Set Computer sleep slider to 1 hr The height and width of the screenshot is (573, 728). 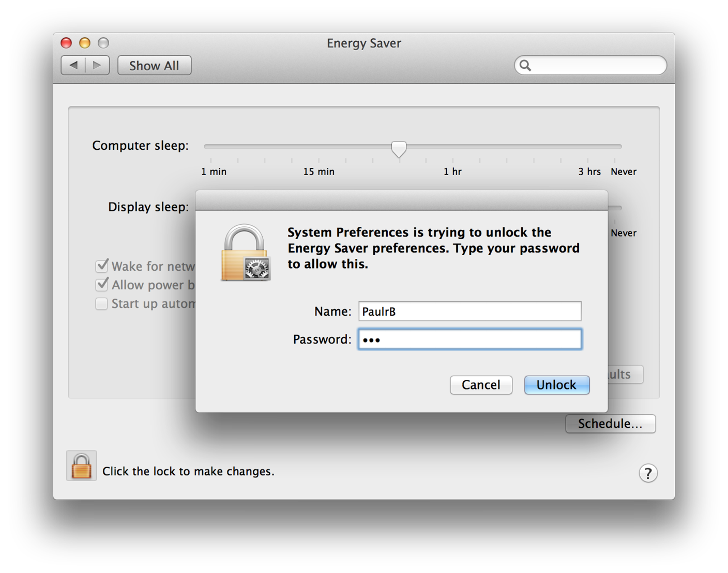point(452,146)
